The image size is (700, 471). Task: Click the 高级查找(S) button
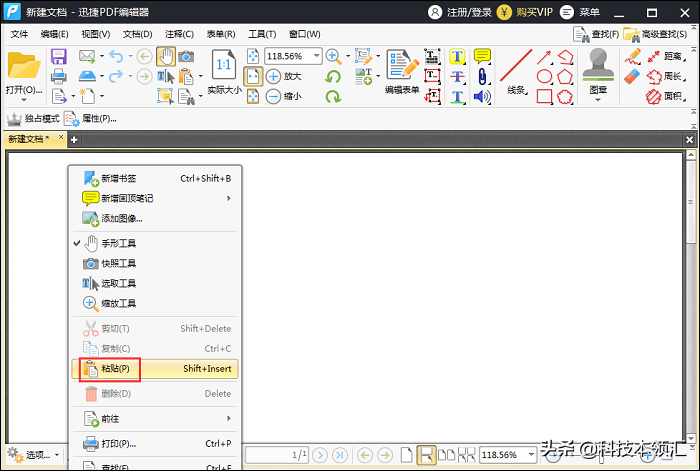click(655, 34)
